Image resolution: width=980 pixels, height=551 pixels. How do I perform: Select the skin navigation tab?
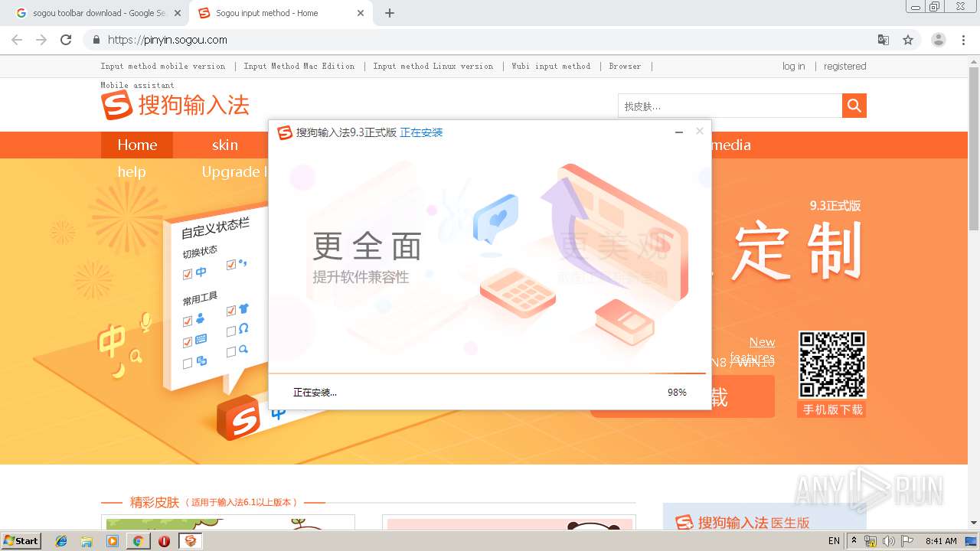click(x=225, y=145)
